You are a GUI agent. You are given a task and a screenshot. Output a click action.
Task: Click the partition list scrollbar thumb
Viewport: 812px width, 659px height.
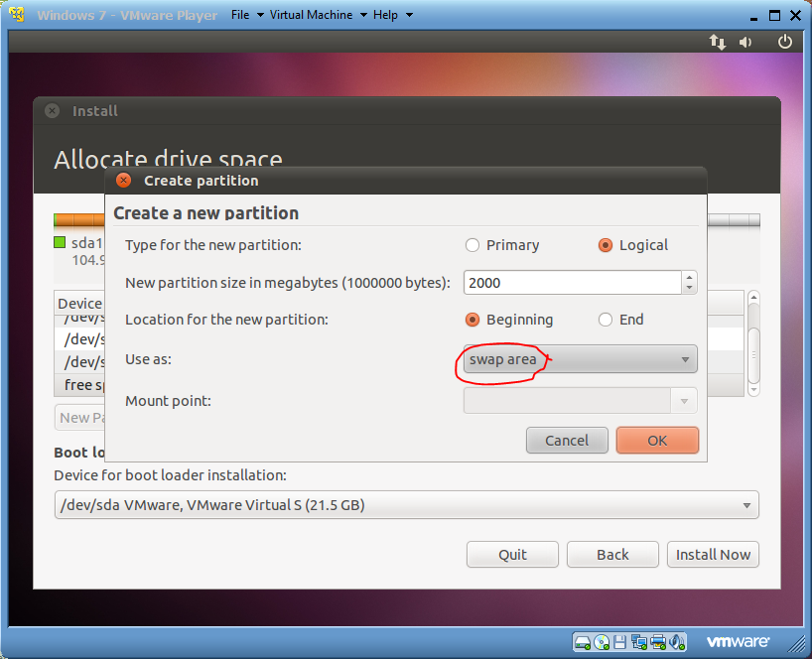[754, 355]
